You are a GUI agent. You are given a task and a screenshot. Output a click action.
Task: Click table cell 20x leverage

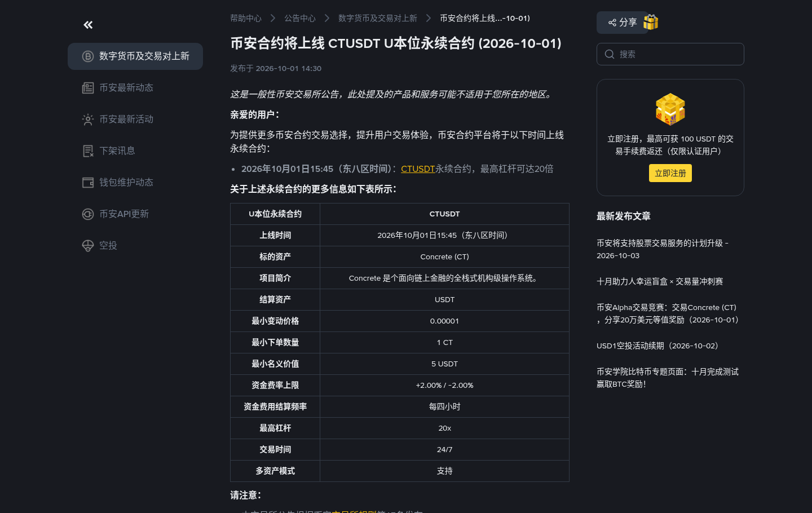[x=444, y=428]
